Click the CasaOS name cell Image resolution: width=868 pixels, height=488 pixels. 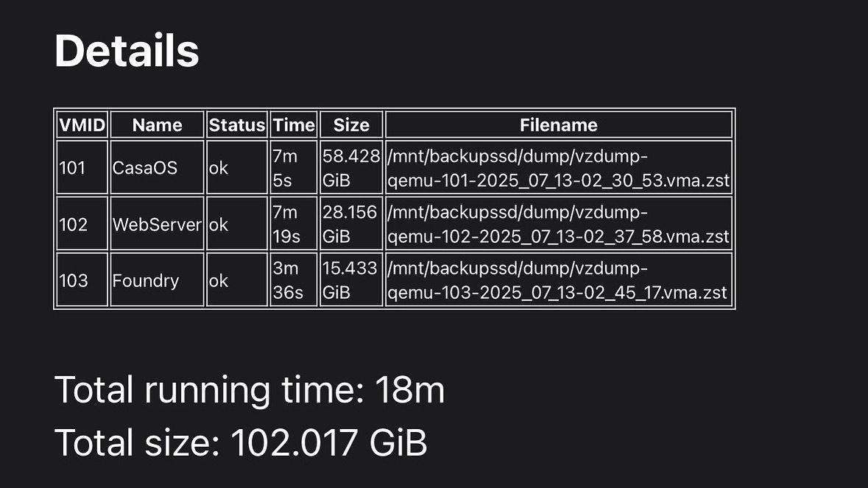click(x=158, y=168)
